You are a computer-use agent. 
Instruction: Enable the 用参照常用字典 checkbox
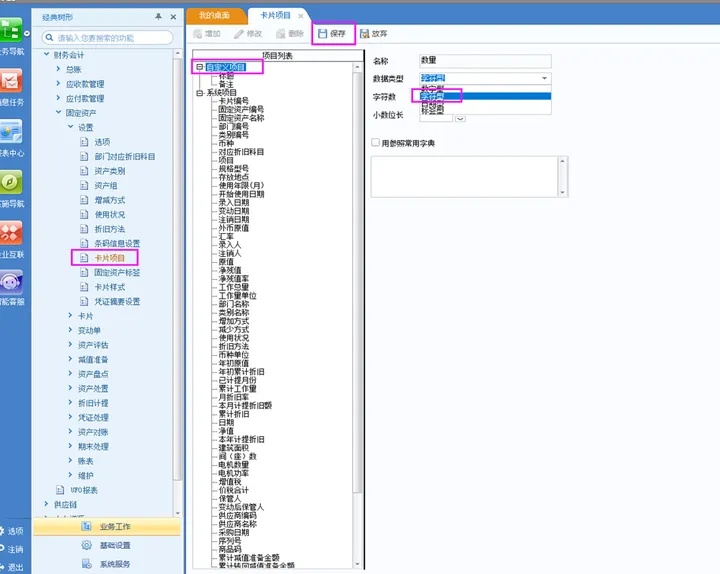[x=375, y=143]
